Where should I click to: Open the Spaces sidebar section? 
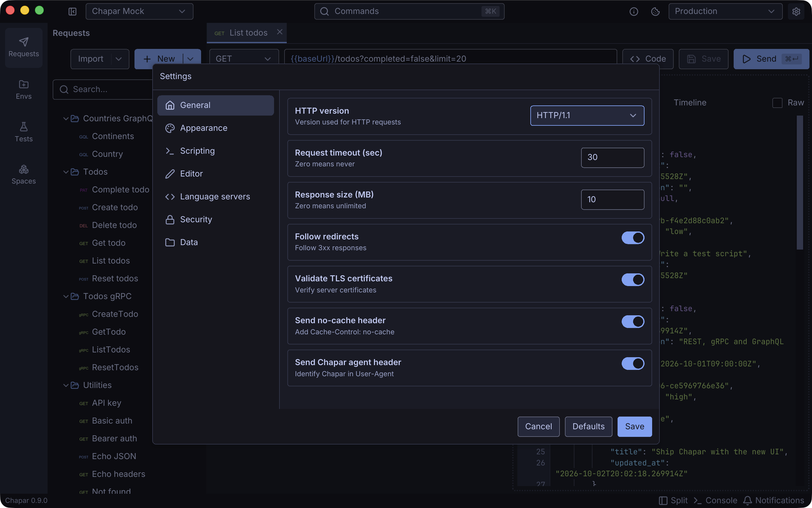(x=23, y=174)
